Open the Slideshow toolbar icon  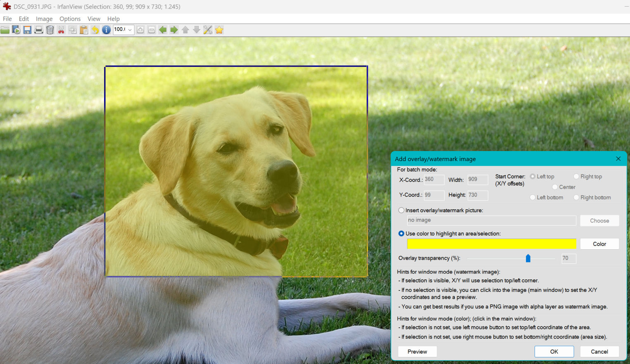click(16, 30)
